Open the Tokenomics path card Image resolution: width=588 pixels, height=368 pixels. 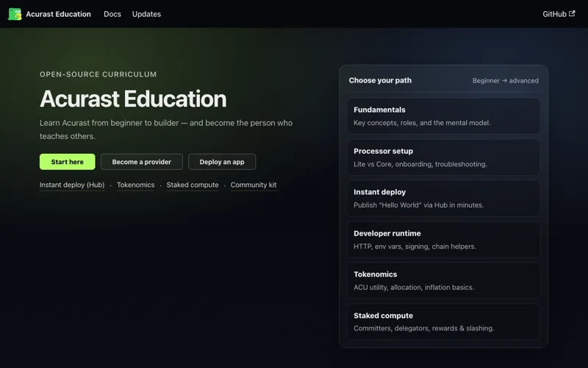click(x=444, y=280)
